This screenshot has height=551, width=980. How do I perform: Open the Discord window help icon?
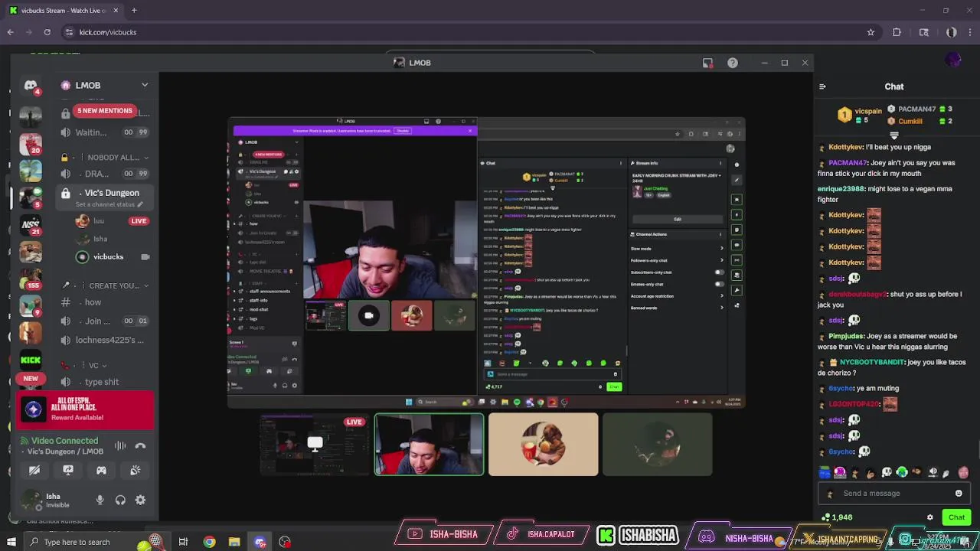[x=733, y=63]
